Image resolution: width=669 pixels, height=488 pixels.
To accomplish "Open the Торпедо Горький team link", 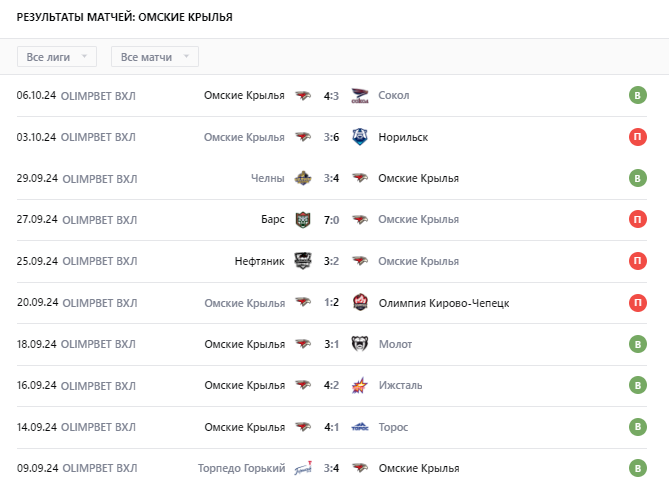I will pyautogui.click(x=241, y=468).
